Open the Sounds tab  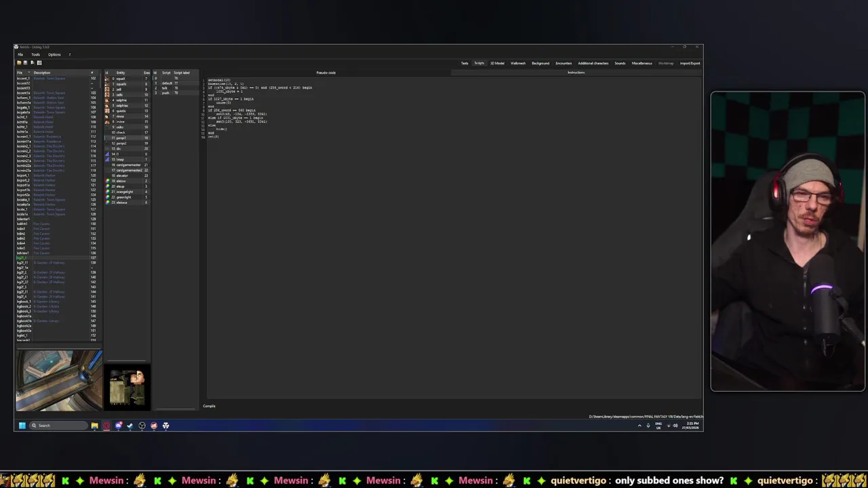(620, 63)
